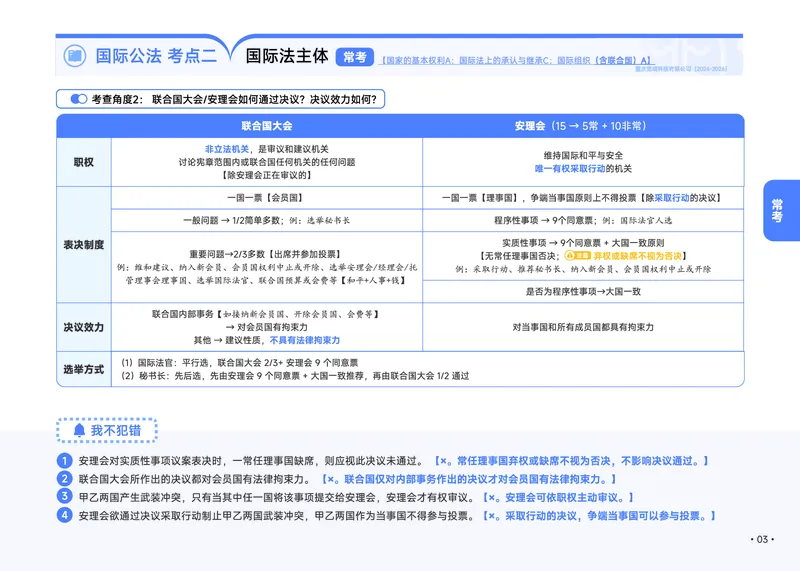
Task: Click the cell 一国一票【会员国】
Action: [267, 197]
